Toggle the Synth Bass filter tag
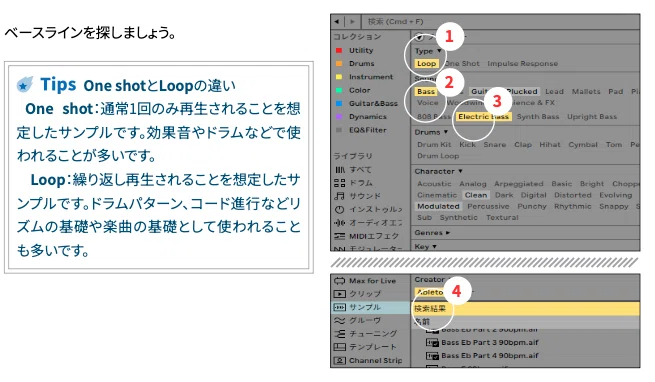Image resolution: width=655 pixels, height=382 pixels. [x=538, y=117]
